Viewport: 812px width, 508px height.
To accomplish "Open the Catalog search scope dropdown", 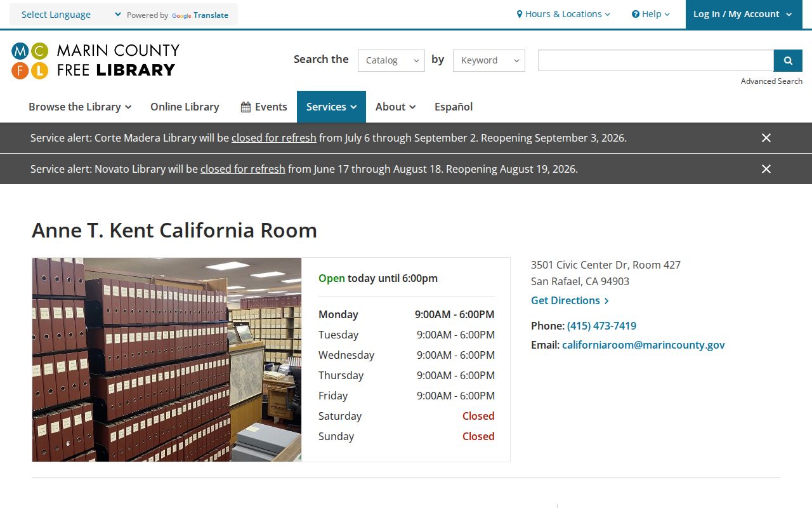I will (x=391, y=60).
